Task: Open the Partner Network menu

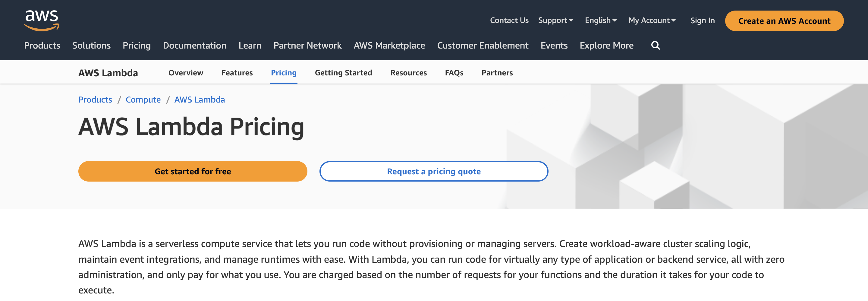Action: (x=307, y=46)
